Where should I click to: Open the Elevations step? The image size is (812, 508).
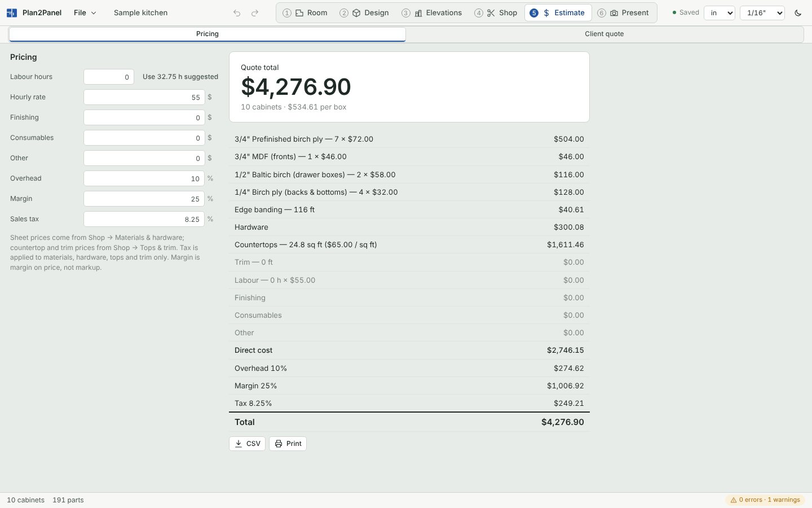[432, 12]
